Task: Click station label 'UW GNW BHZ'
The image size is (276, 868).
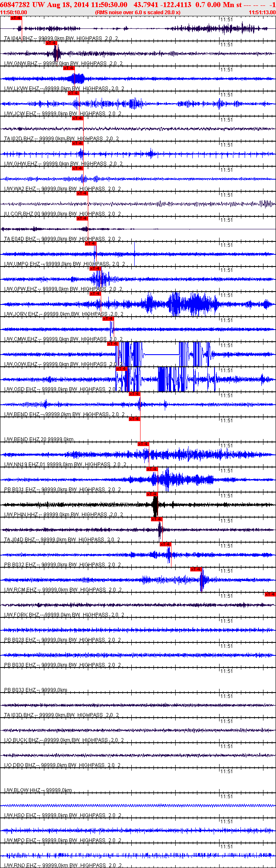Action: pos(21,63)
